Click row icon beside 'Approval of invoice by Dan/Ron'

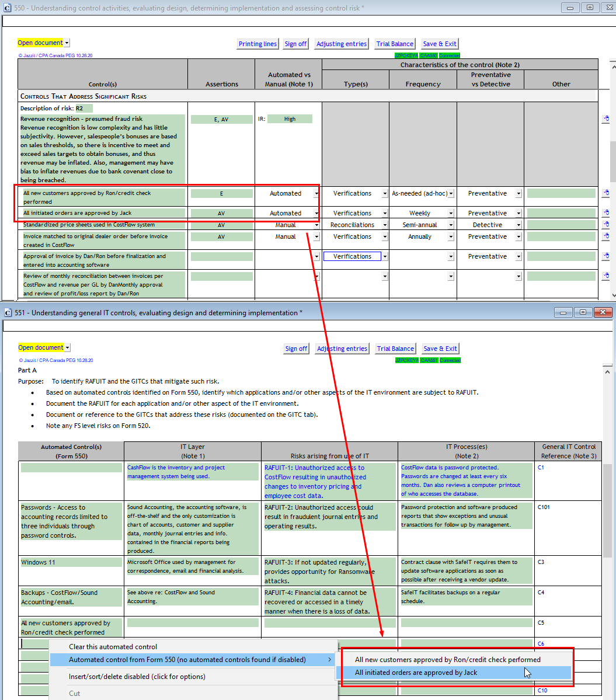coord(605,256)
